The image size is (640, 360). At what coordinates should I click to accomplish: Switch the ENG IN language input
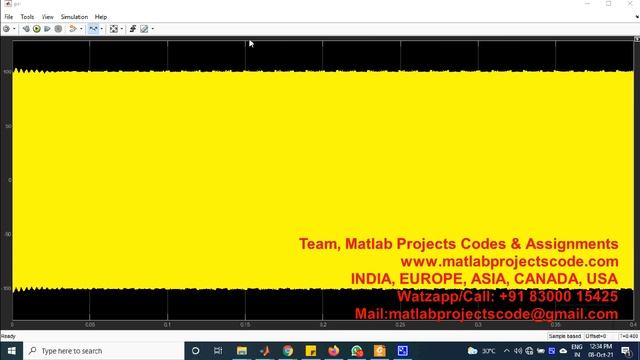pyautogui.click(x=577, y=351)
